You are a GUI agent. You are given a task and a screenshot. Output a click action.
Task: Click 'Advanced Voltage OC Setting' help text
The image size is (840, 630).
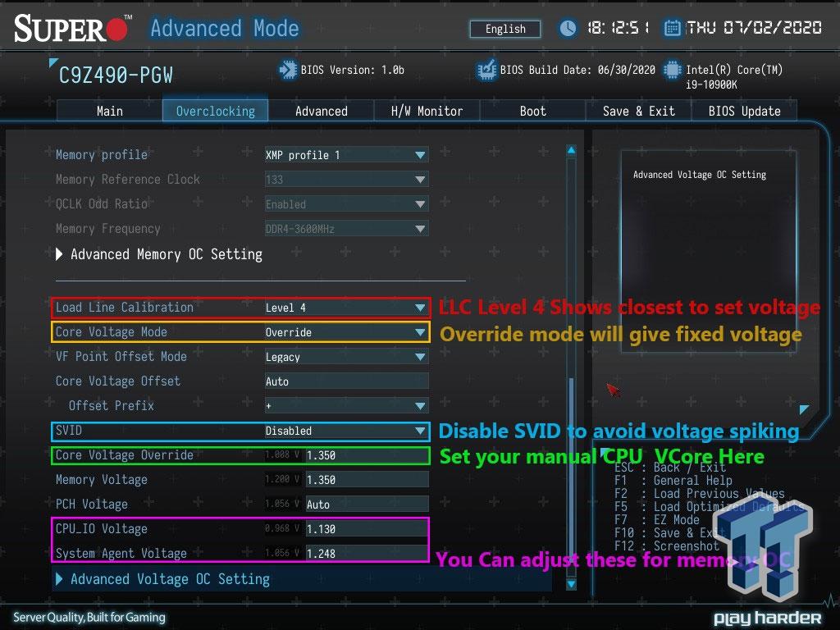pos(700,175)
